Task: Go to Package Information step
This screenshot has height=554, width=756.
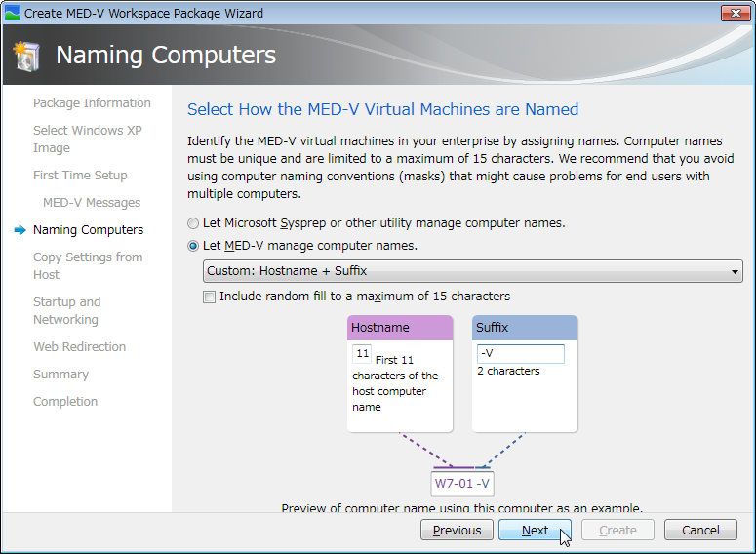Action: click(x=92, y=103)
